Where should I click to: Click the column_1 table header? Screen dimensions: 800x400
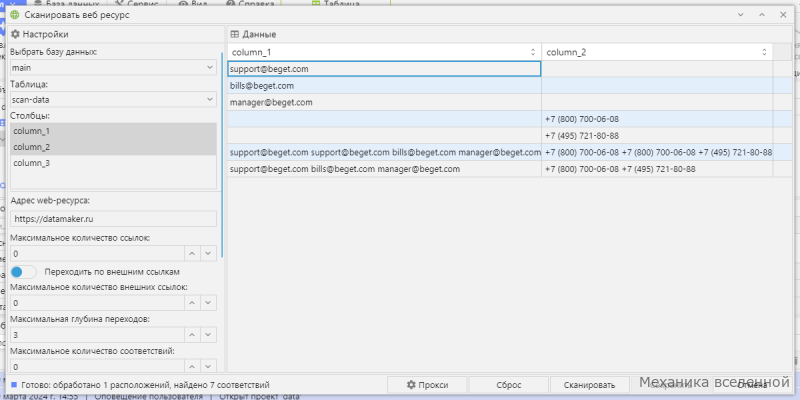pos(384,52)
